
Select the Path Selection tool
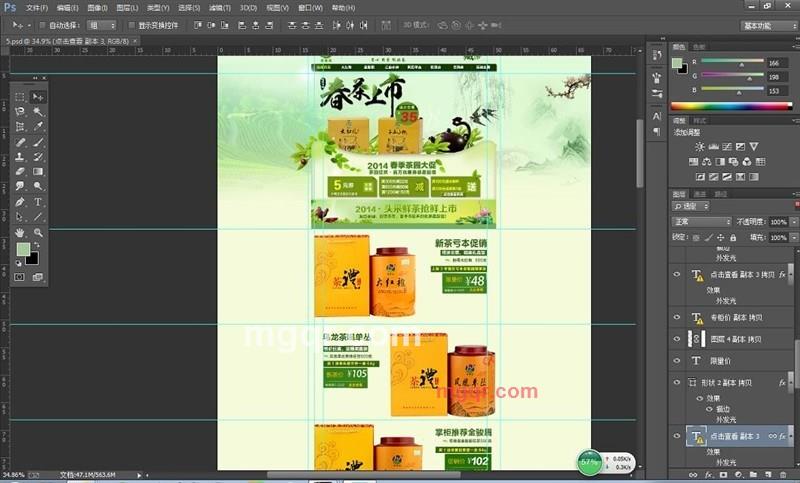[x=20, y=217]
